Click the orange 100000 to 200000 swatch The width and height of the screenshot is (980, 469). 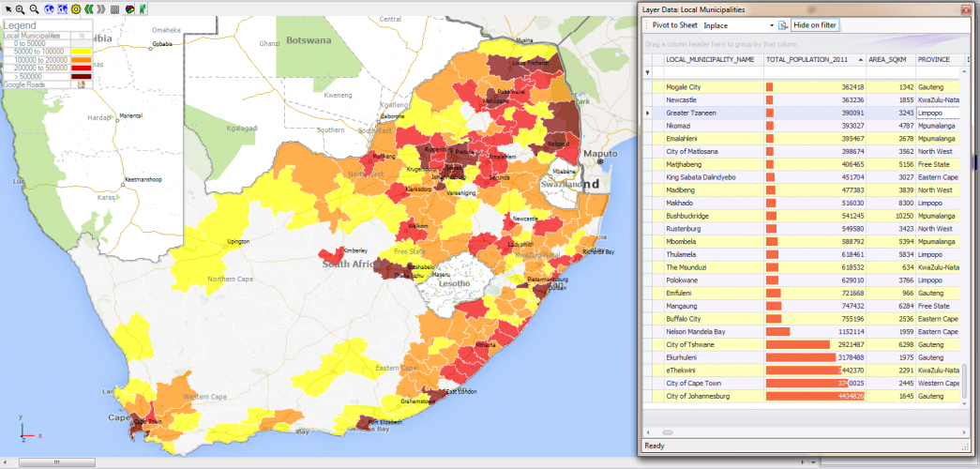tap(82, 60)
